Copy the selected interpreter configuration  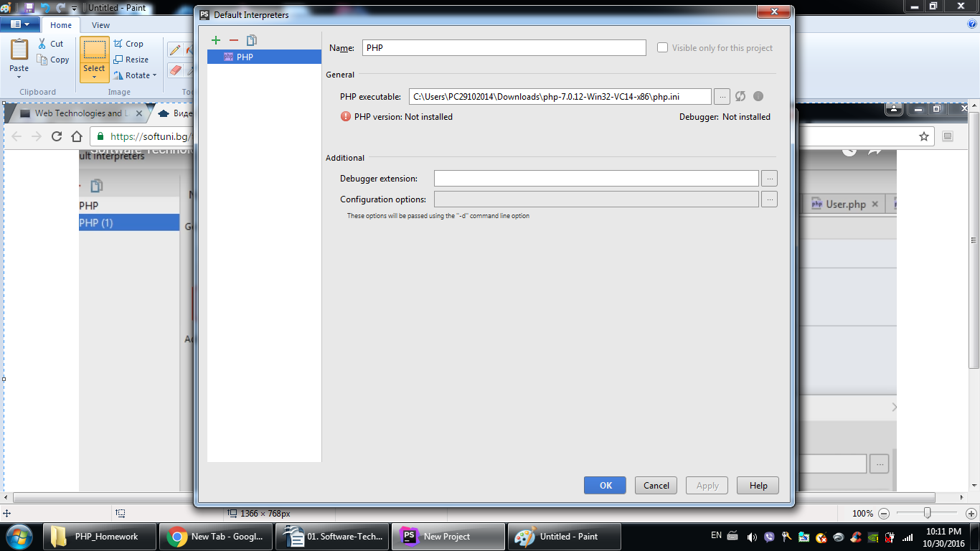(x=251, y=40)
